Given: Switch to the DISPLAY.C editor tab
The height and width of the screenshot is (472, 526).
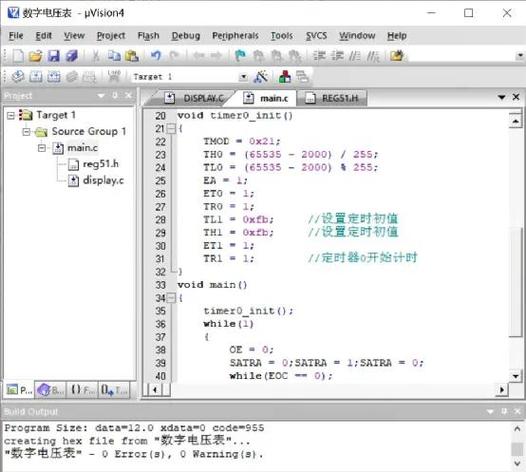Looking at the screenshot, I should (194, 98).
